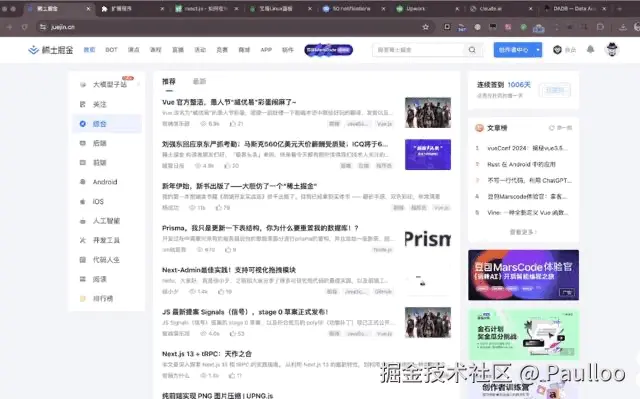Click the 大模型子站 sidebar icon

(82, 84)
